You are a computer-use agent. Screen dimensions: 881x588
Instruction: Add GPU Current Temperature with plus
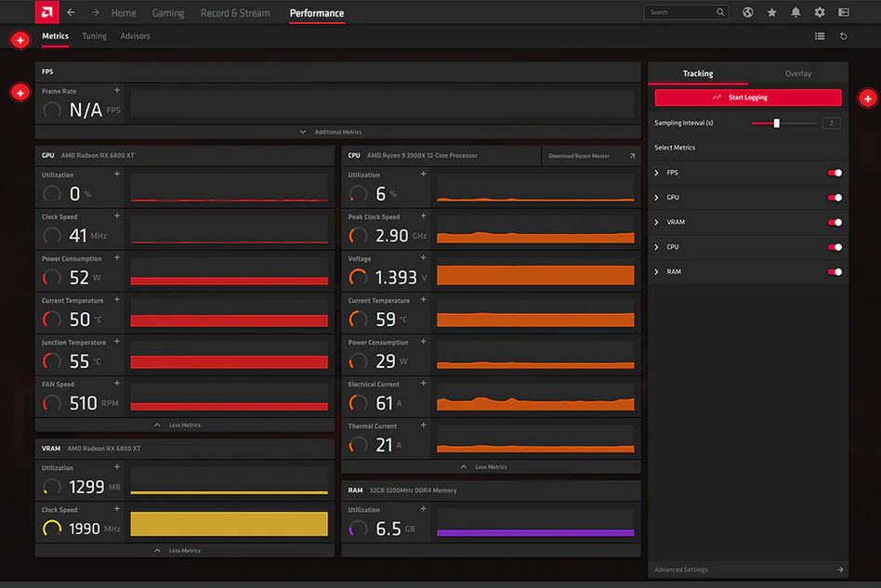click(117, 299)
